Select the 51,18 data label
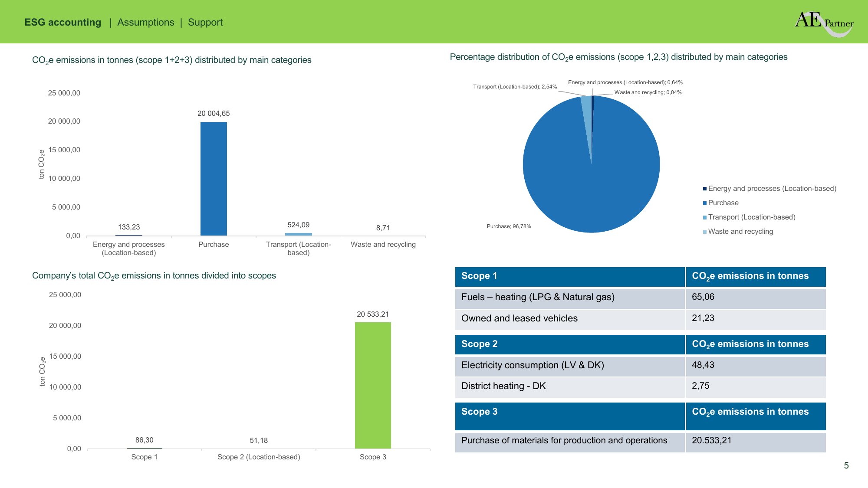Image resolution: width=868 pixels, height=488 pixels. (x=259, y=440)
